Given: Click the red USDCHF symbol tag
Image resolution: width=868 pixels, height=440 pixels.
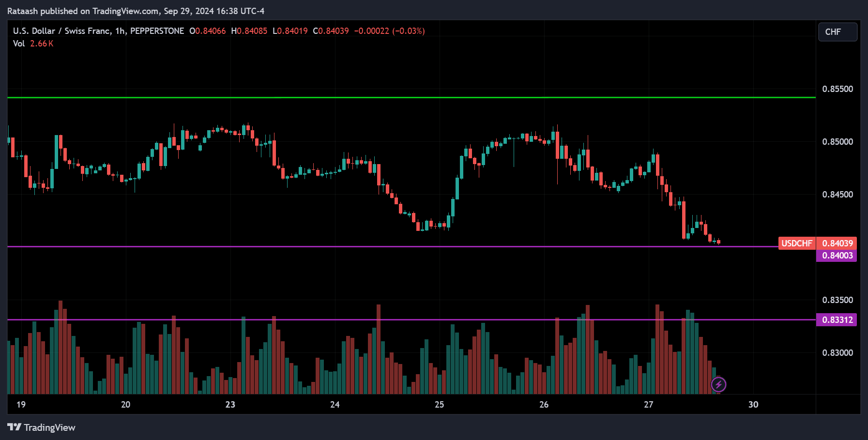Looking at the screenshot, I should click(x=797, y=243).
